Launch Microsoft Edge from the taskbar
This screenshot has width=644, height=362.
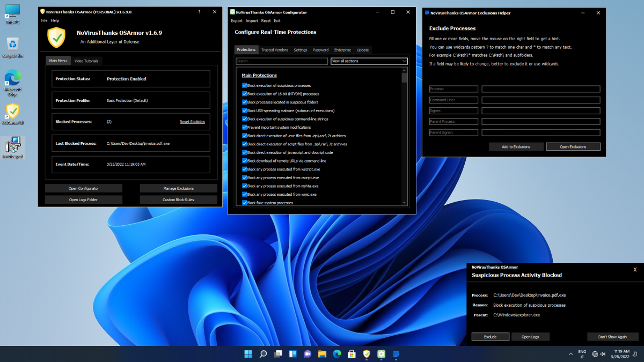point(337,354)
